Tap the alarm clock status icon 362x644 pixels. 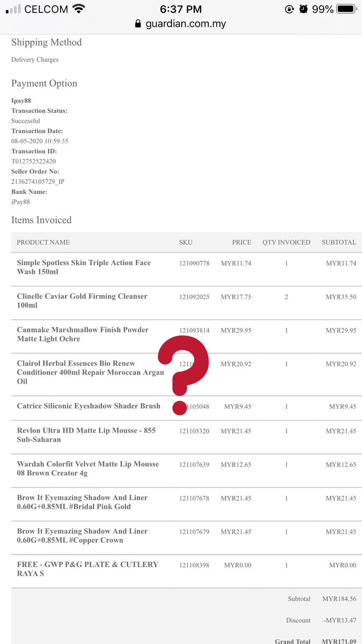pyautogui.click(x=304, y=9)
